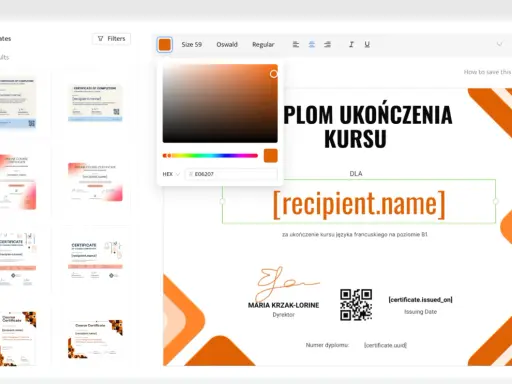
Task: Select the [recipient.name] text field
Action: (x=359, y=202)
